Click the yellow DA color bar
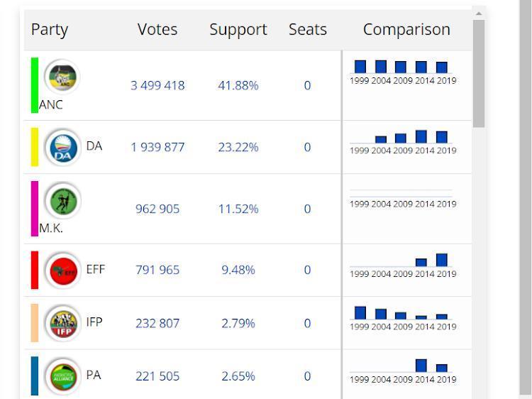Viewport: 532px width, 399px height. coord(35,147)
